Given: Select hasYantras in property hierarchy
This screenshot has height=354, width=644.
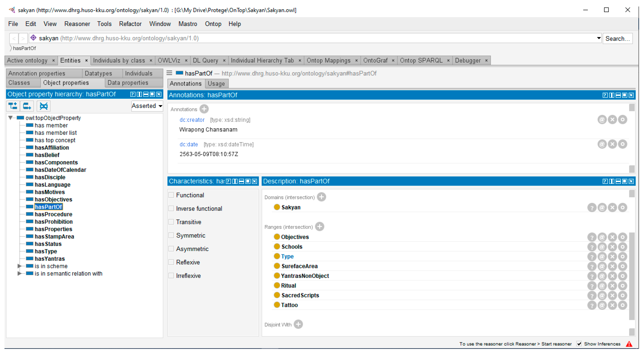Looking at the screenshot, I should tap(49, 259).
